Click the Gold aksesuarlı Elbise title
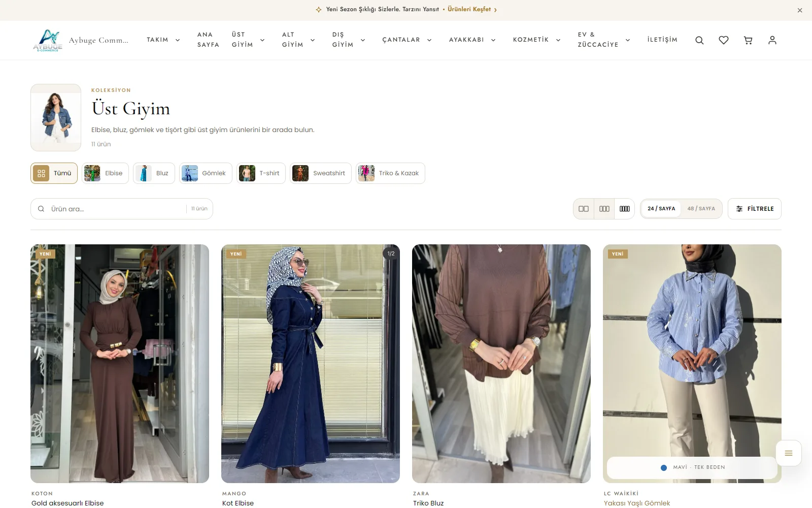The image size is (812, 508). tap(67, 503)
